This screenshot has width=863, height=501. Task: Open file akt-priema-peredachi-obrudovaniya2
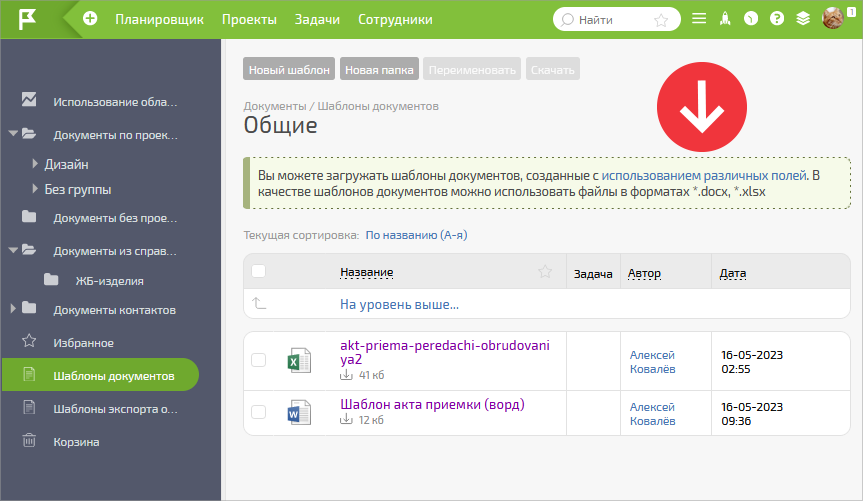[x=445, y=352]
